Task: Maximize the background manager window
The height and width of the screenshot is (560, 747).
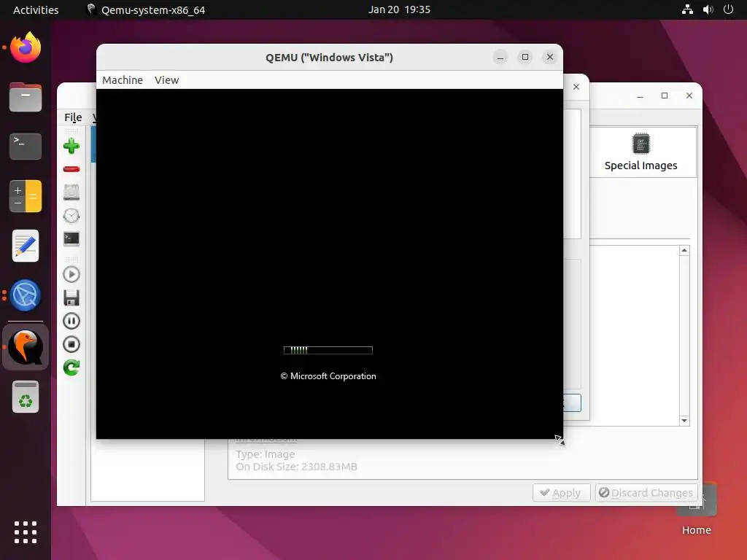Action: 664,96
